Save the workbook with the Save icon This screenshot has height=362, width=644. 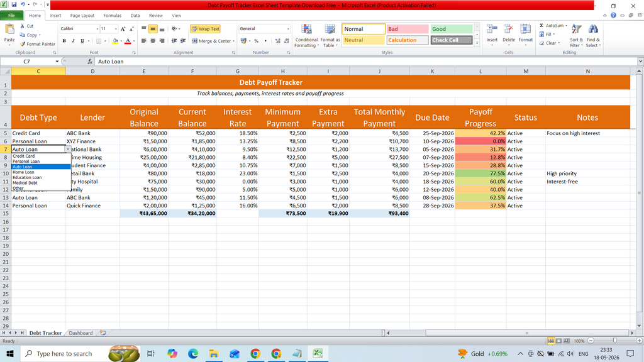14,4
